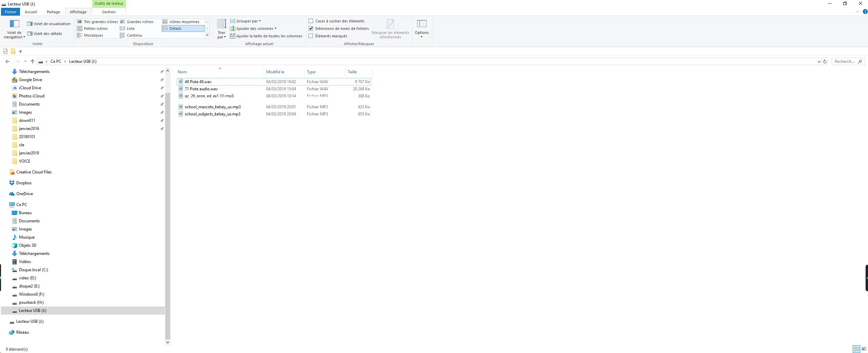Click the help question mark icon
The image size is (868, 353).
point(865,12)
